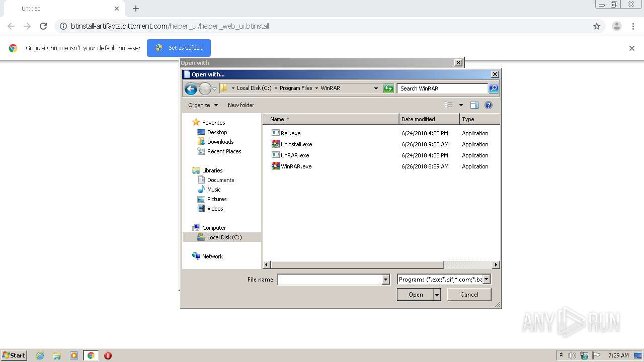Click the refresh button beside address bar

tap(388, 88)
